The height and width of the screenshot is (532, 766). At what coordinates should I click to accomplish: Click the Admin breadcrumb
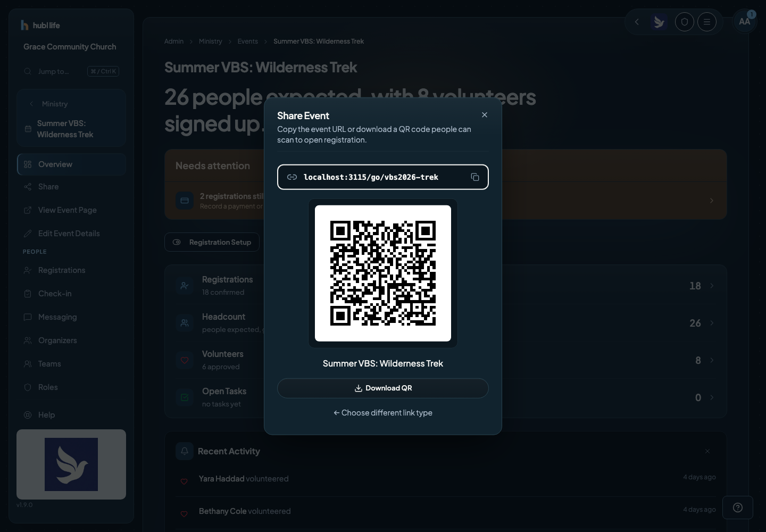[174, 41]
